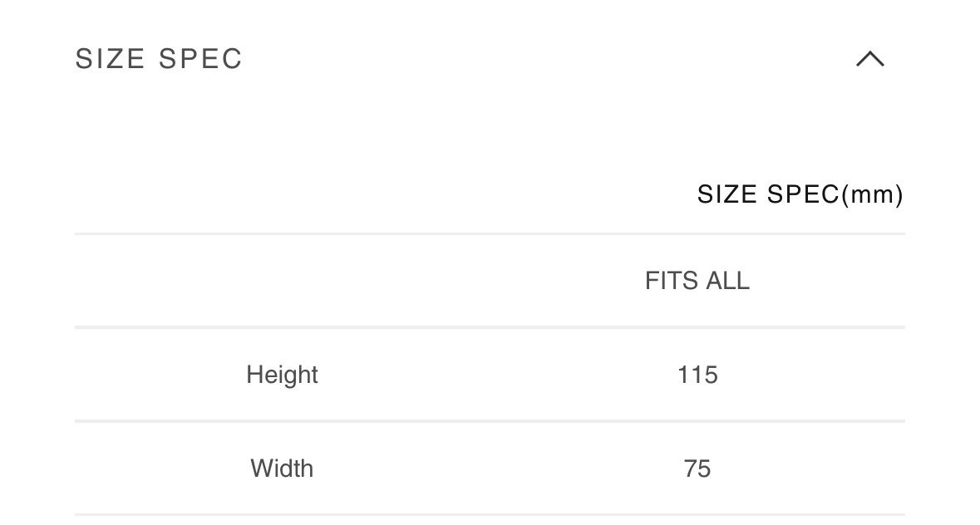Screen dimensions: 980x525
Task: Click the word "SIZE" in the table caption
Action: click(x=727, y=194)
